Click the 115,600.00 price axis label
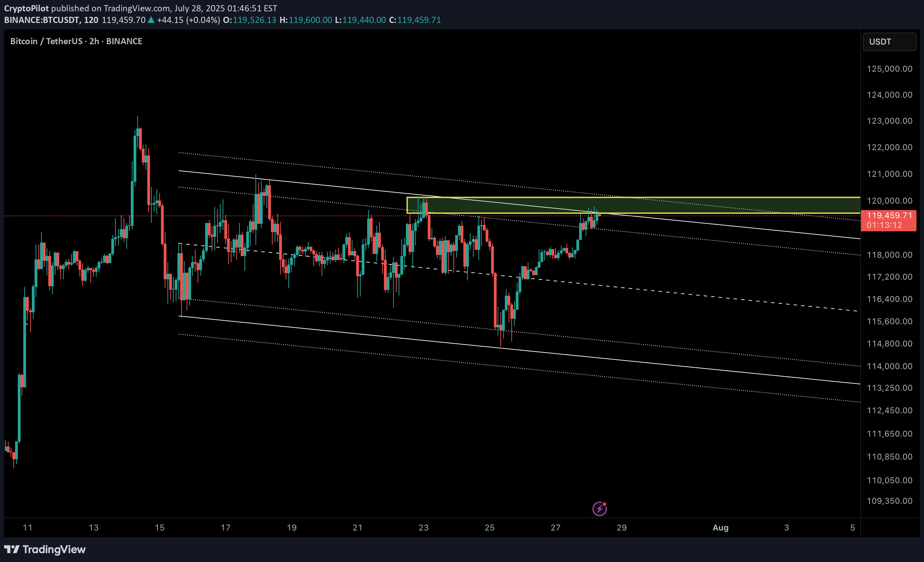Screen dimensions: 924x562 click(x=889, y=321)
